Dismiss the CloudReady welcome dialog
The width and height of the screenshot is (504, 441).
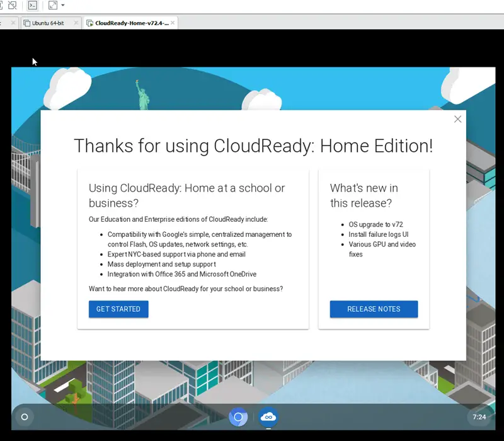click(458, 119)
